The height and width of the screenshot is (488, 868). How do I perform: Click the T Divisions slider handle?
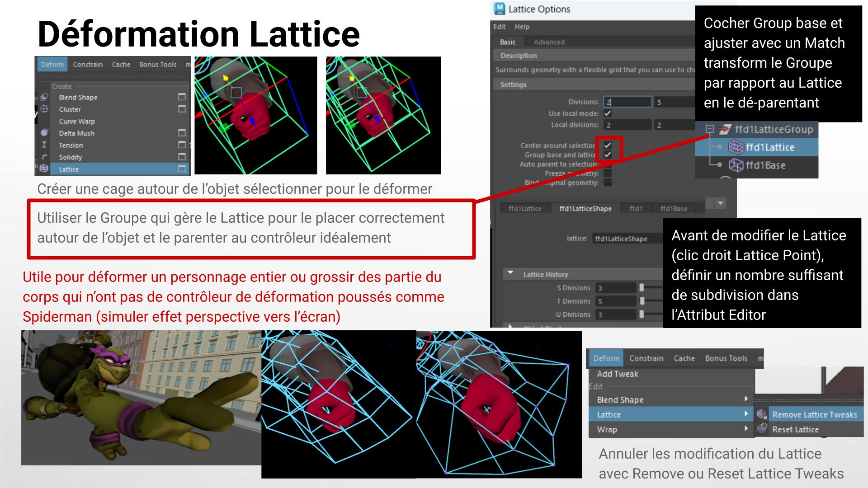tap(642, 301)
